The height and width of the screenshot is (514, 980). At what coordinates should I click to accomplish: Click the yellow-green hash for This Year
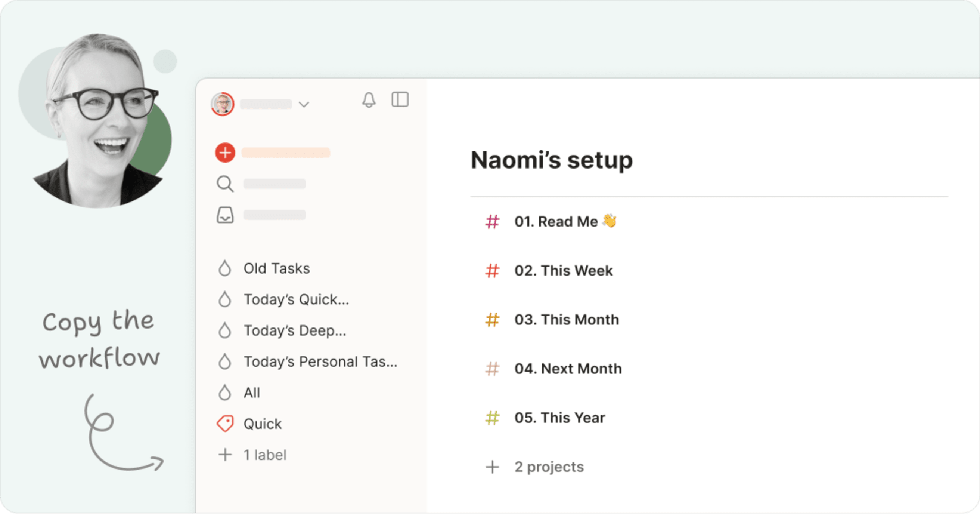tap(492, 418)
